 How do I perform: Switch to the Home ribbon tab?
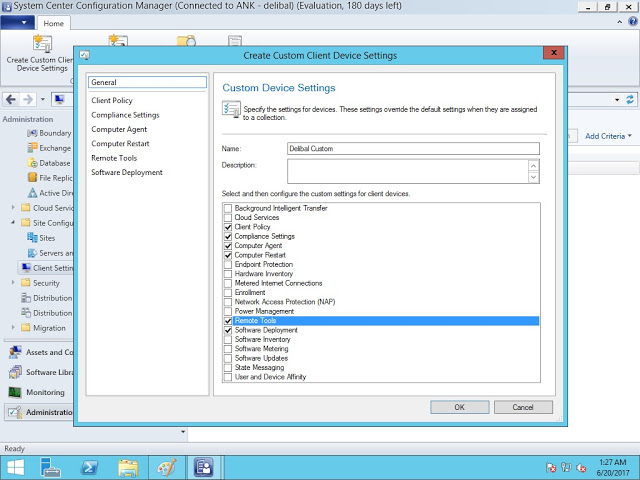tap(53, 23)
